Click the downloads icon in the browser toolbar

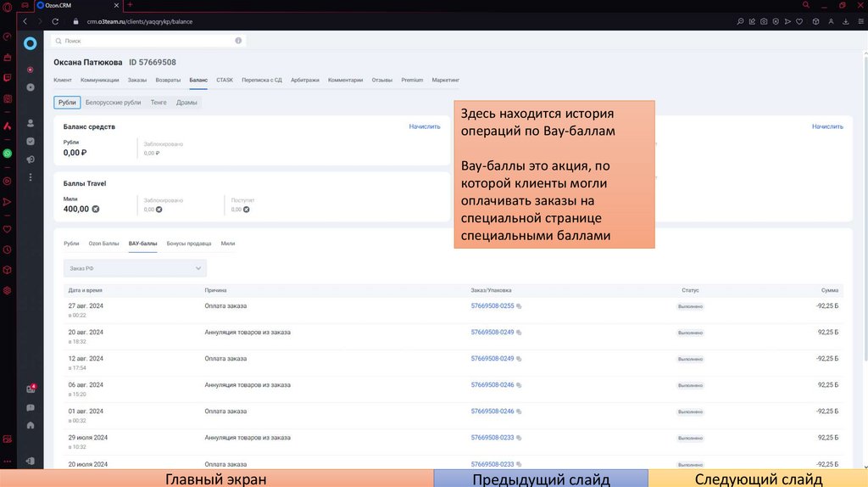846,21
